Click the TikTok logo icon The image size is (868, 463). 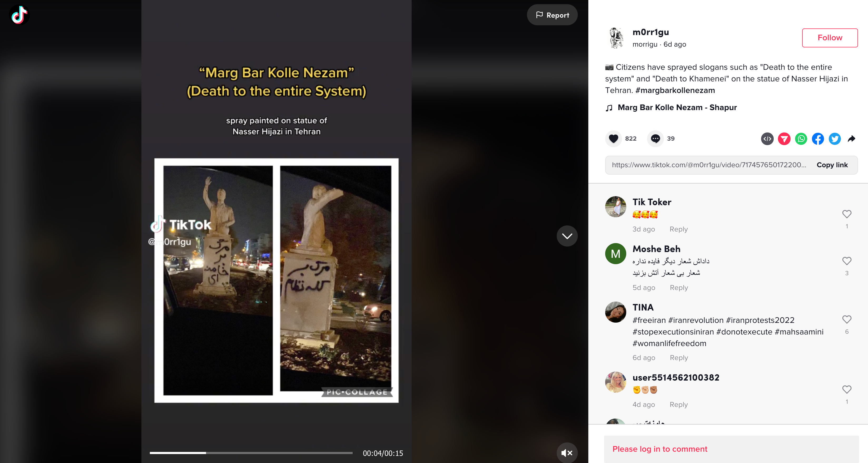tap(19, 14)
